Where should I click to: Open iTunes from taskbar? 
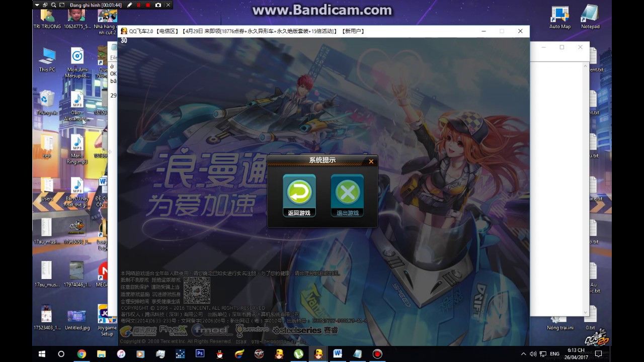121,354
